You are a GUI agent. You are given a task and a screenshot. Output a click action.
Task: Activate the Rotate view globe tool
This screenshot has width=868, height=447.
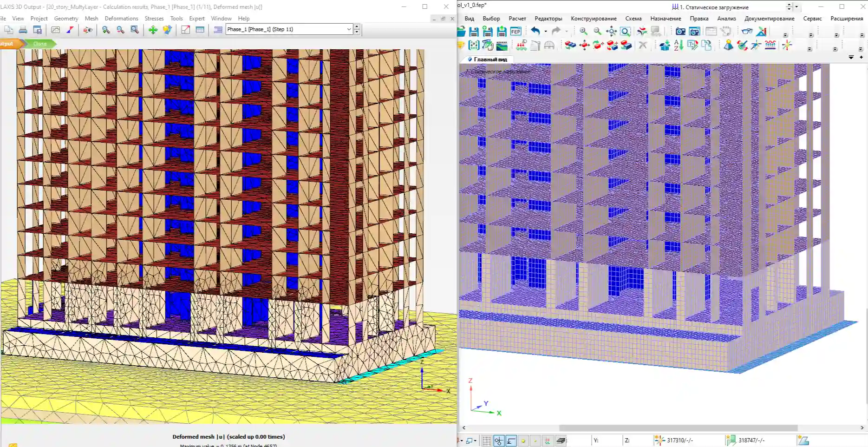pos(167,30)
